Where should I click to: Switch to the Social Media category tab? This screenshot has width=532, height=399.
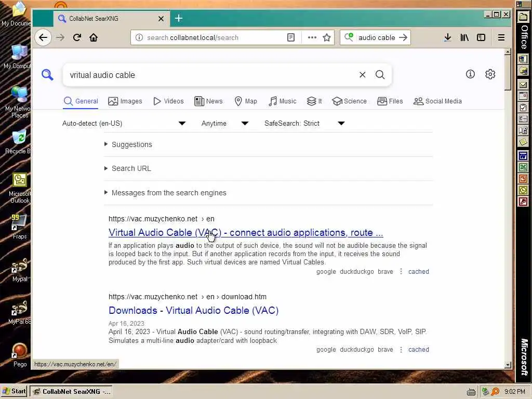(x=437, y=101)
